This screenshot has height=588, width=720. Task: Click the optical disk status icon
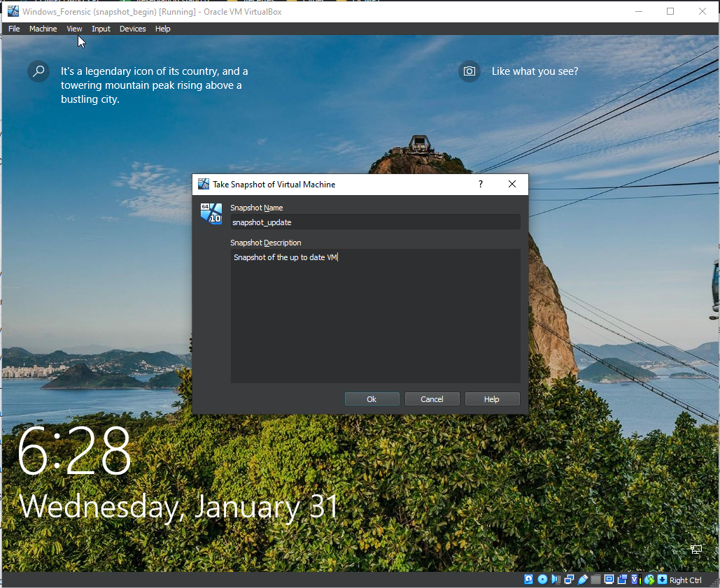[x=542, y=580]
